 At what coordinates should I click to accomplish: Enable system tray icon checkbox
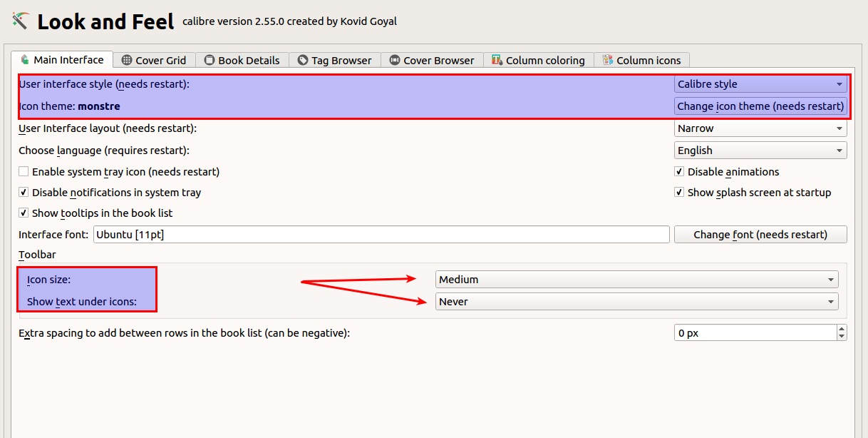[24, 172]
